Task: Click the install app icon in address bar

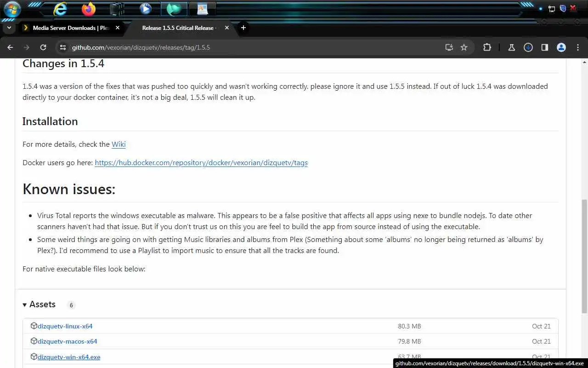Action: tap(449, 47)
